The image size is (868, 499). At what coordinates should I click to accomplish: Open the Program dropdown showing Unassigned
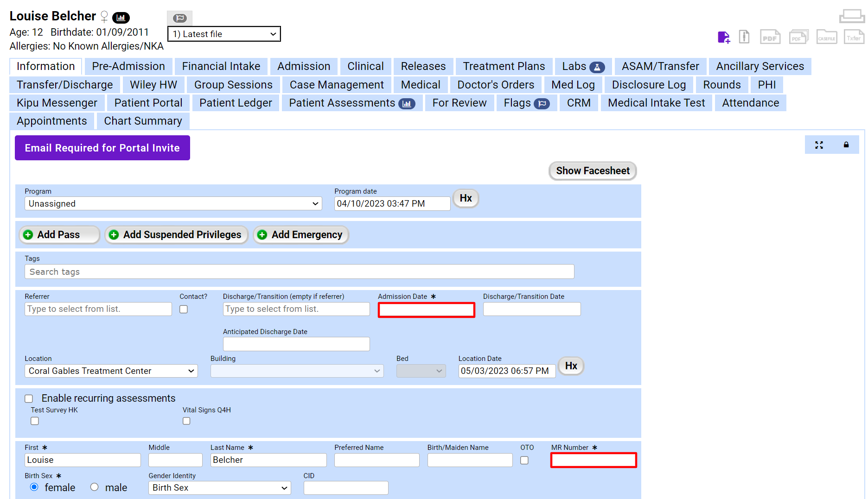(173, 204)
